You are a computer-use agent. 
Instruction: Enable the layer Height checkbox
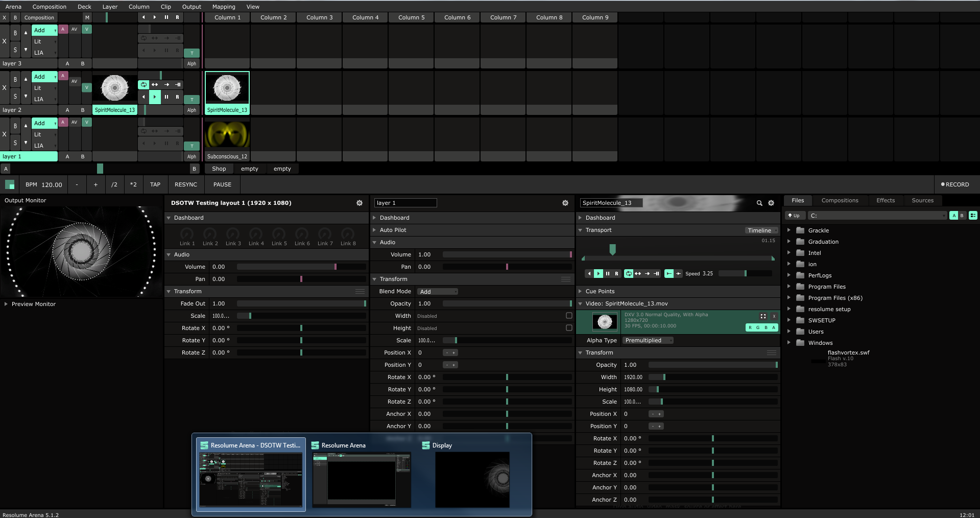tap(569, 328)
